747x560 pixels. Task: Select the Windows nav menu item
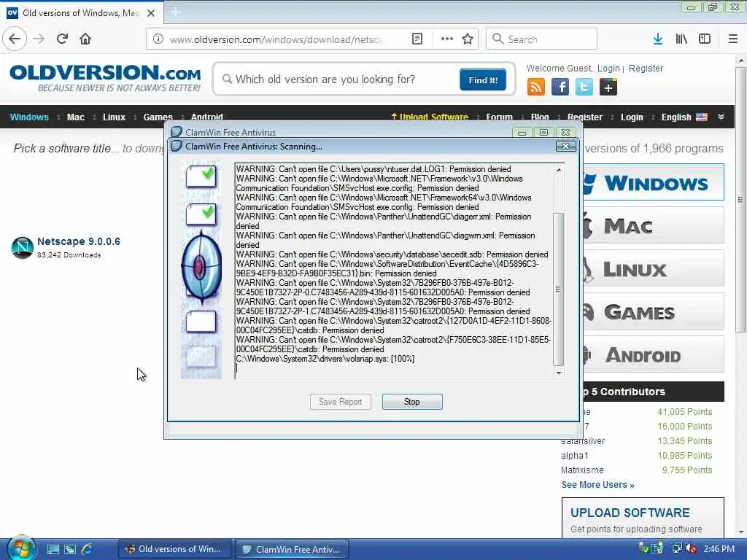[29, 117]
